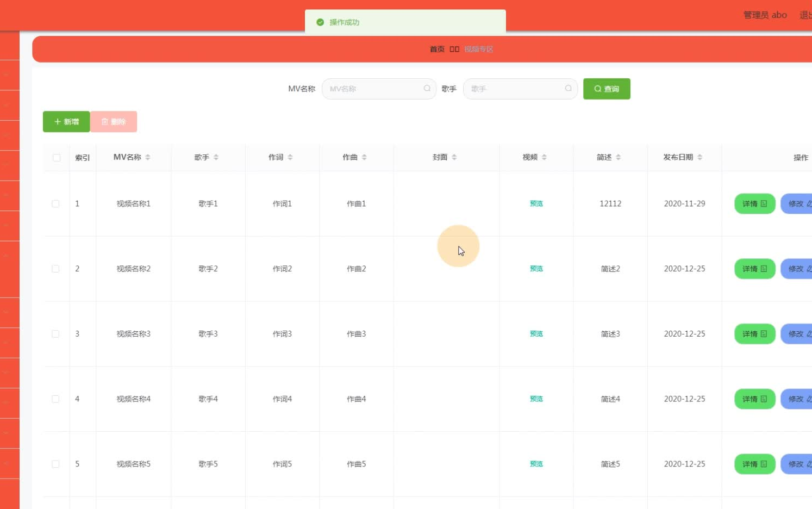The width and height of the screenshot is (812, 509).
Task: Focus the 歌手 search input field
Action: [520, 89]
